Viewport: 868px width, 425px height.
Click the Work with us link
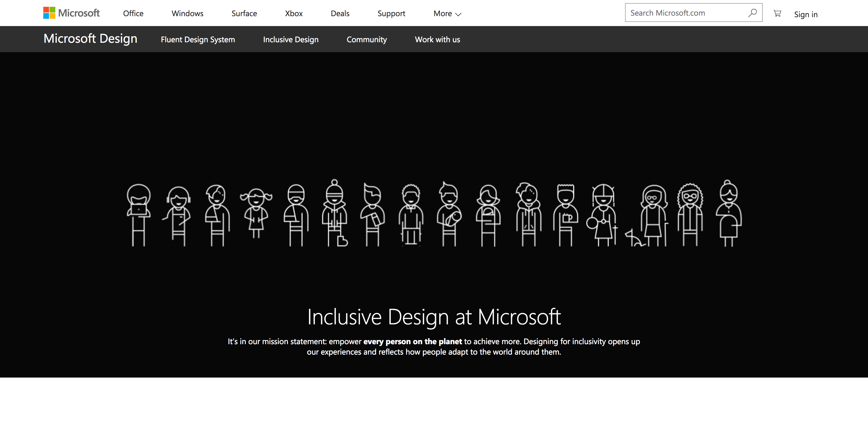(x=437, y=39)
